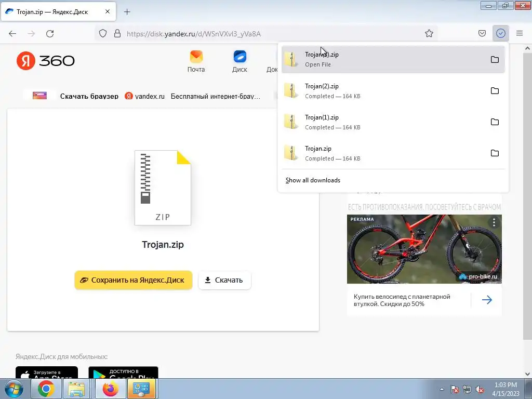This screenshot has width=532, height=399.
Task: Click the Google Play download badge
Action: tap(123, 372)
